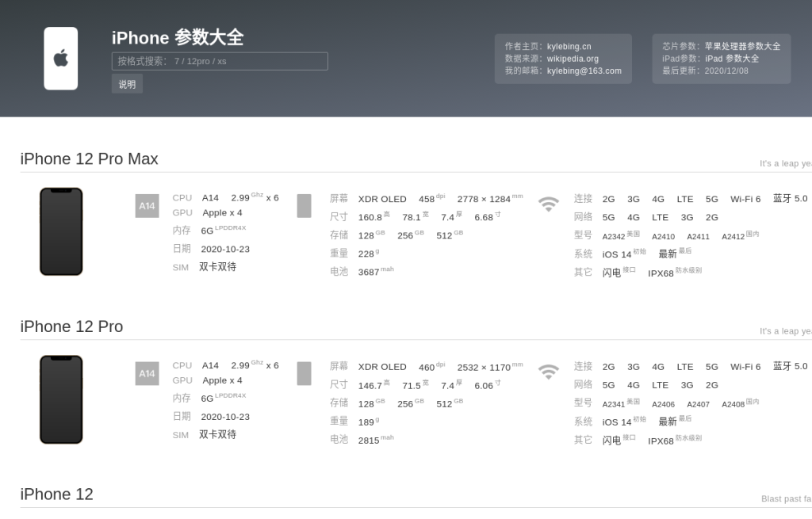
Task: Click the iPhone 12 section heading
Action: 56,494
